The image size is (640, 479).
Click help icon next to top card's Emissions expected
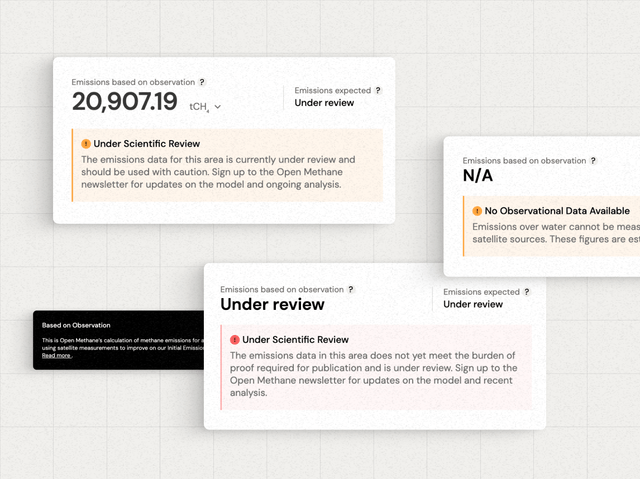point(377,90)
